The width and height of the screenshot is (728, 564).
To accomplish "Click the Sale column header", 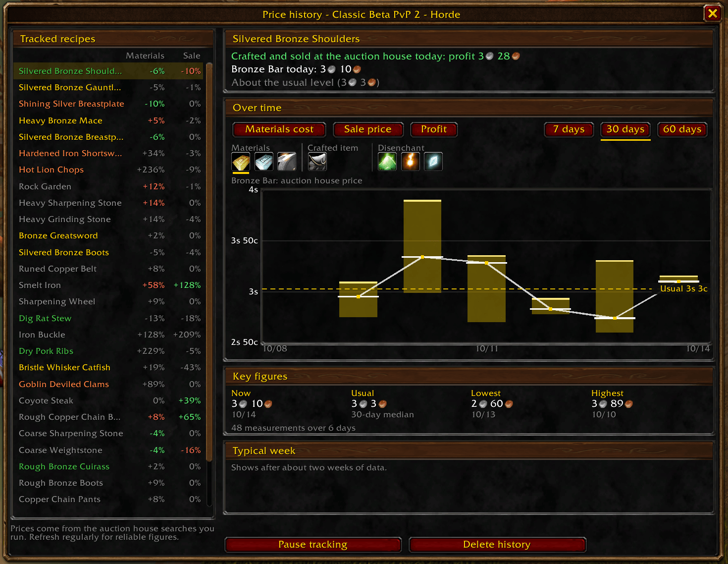I will click(192, 56).
